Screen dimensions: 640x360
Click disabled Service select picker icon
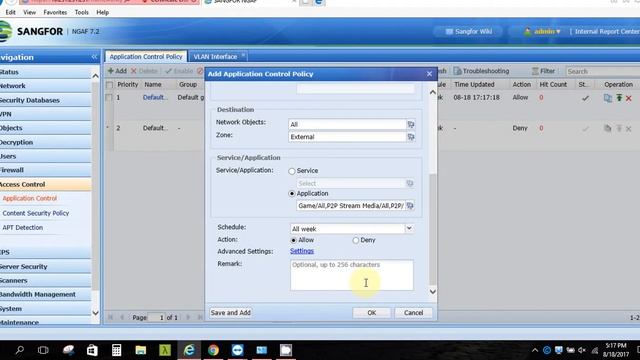point(410,183)
